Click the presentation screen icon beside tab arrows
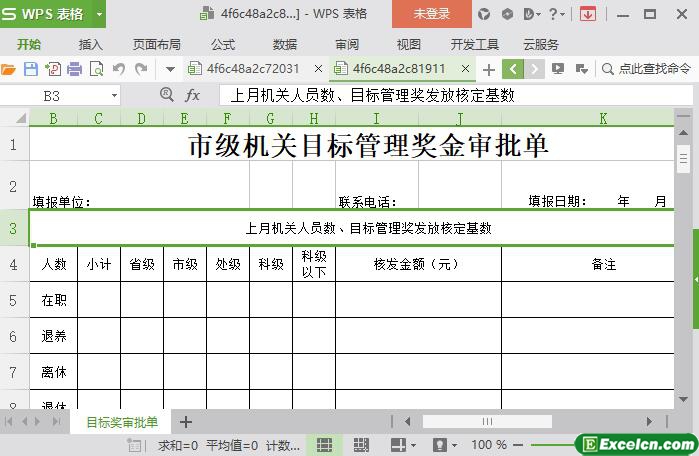 pos(558,69)
